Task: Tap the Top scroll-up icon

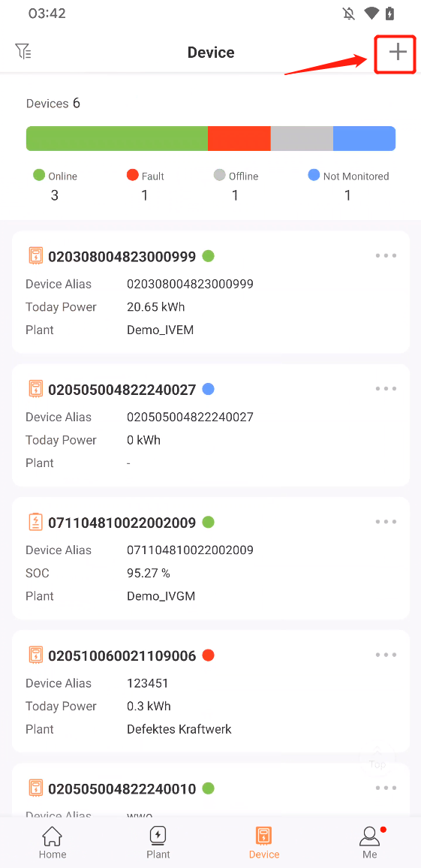Action: [377, 758]
